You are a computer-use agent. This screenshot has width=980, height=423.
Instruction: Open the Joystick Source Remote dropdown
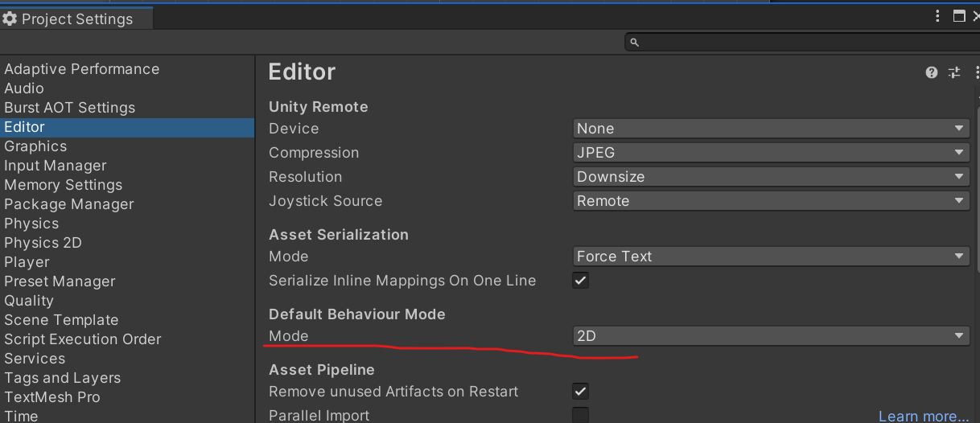[x=771, y=201]
